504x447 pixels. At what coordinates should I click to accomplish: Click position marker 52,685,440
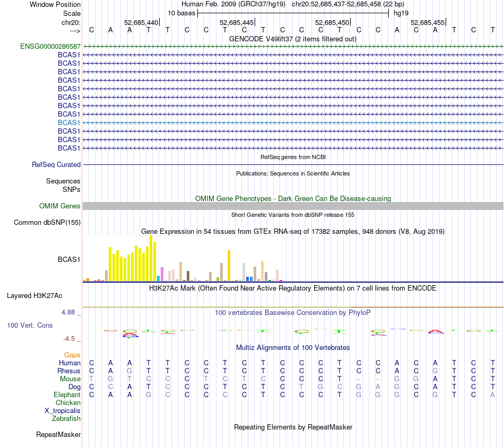click(x=142, y=22)
